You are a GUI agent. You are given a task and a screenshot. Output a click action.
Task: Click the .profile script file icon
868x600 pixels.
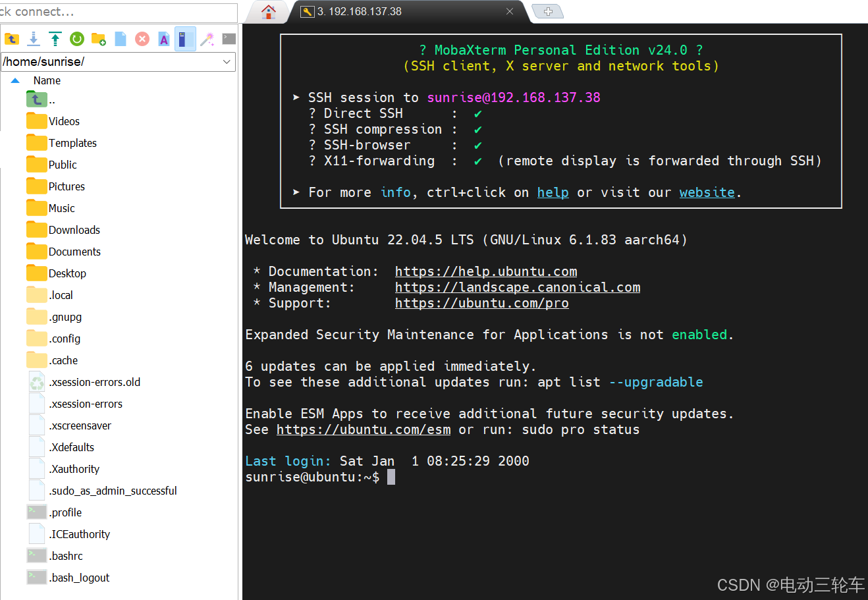36,512
